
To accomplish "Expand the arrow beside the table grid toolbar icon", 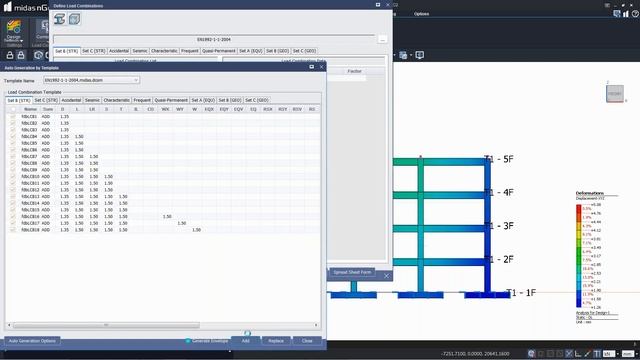I will (411, 55).
